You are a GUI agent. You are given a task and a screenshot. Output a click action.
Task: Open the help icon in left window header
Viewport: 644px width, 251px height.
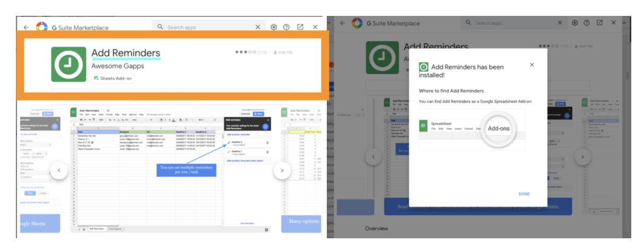click(286, 27)
